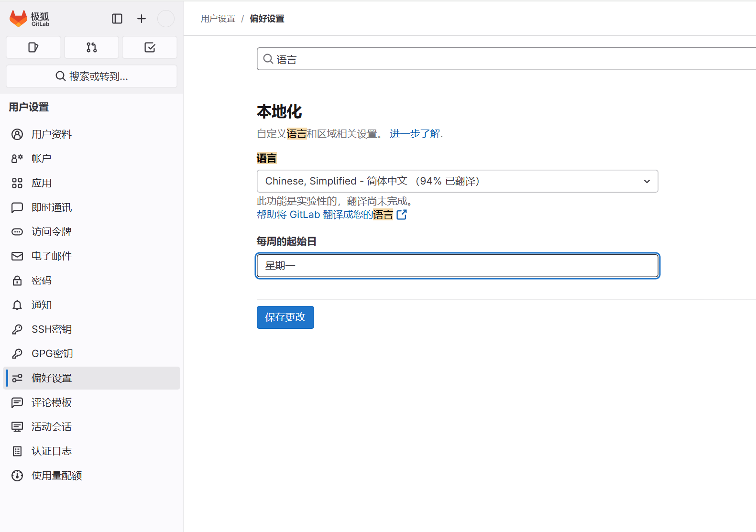This screenshot has height=532, width=756.
Task: Toggle the sidebar collapse icon
Action: [x=117, y=19]
